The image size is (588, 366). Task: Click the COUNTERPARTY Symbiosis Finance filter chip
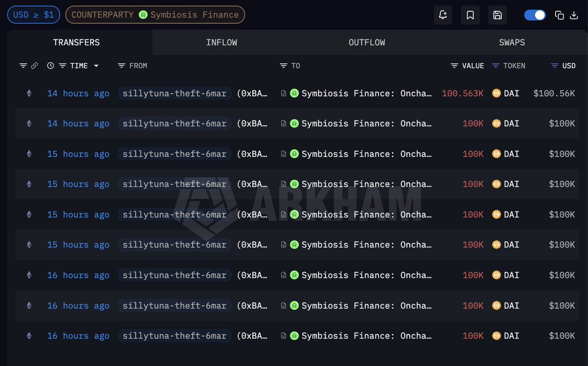(155, 15)
